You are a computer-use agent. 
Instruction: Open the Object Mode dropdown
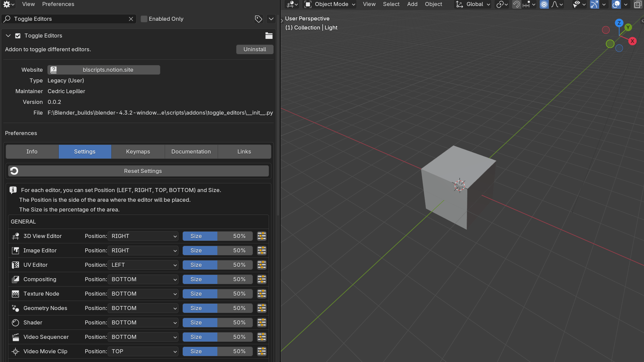click(330, 4)
